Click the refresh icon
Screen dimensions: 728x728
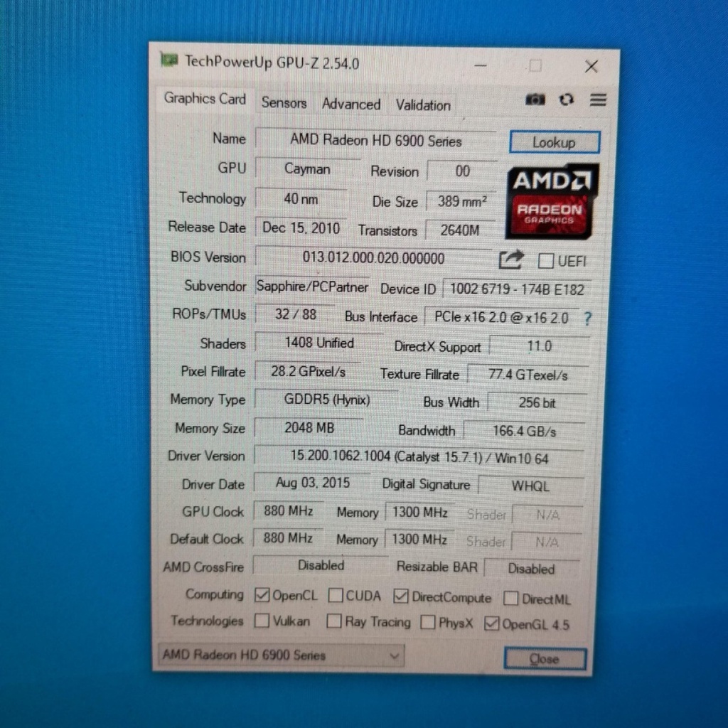pyautogui.click(x=567, y=100)
